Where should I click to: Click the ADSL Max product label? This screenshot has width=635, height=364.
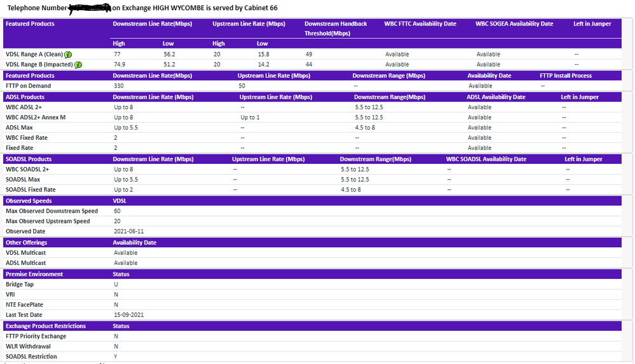pos(19,128)
